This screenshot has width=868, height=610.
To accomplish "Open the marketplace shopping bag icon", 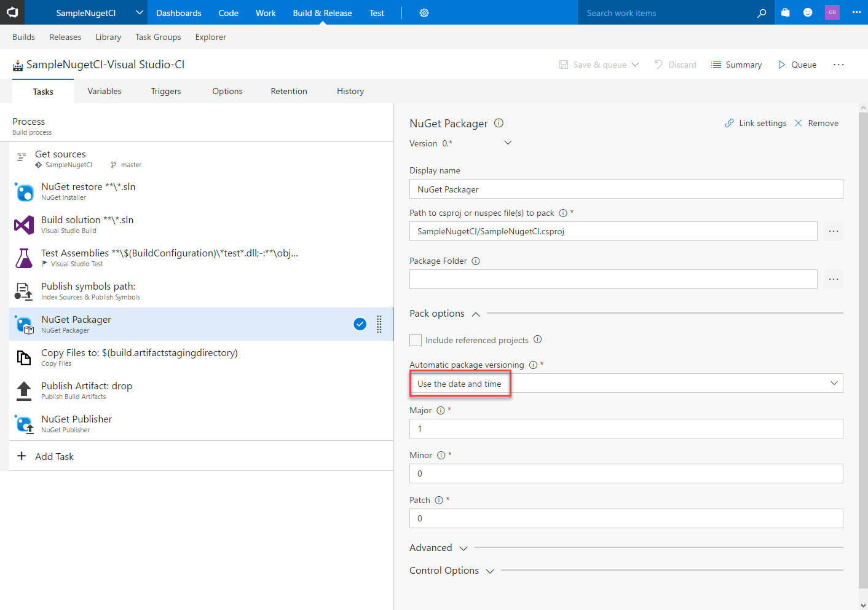I will tap(785, 13).
